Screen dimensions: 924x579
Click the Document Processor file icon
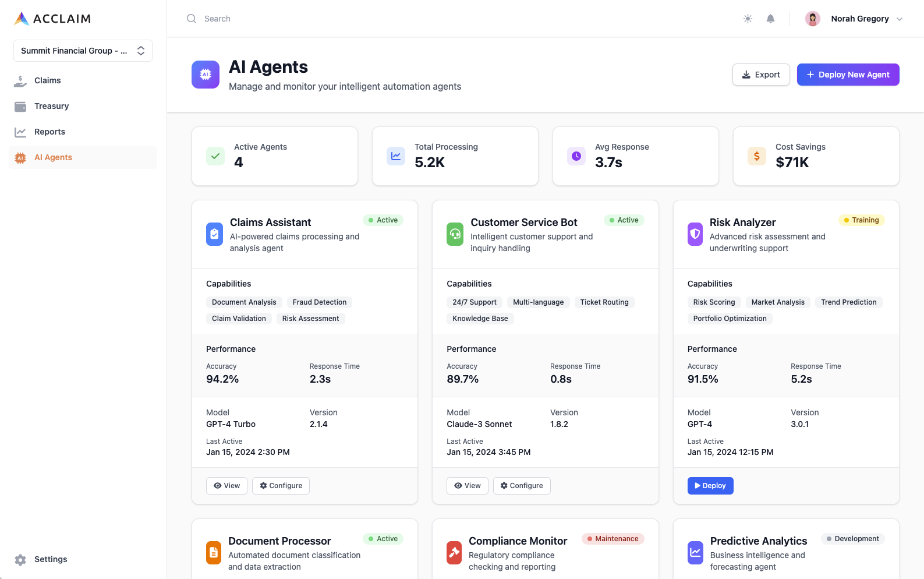214,553
